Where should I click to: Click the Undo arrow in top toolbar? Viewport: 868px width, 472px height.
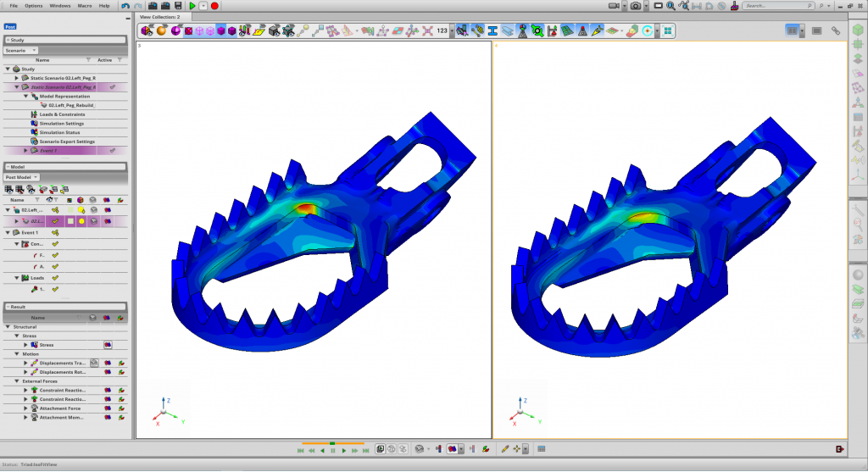click(125, 6)
